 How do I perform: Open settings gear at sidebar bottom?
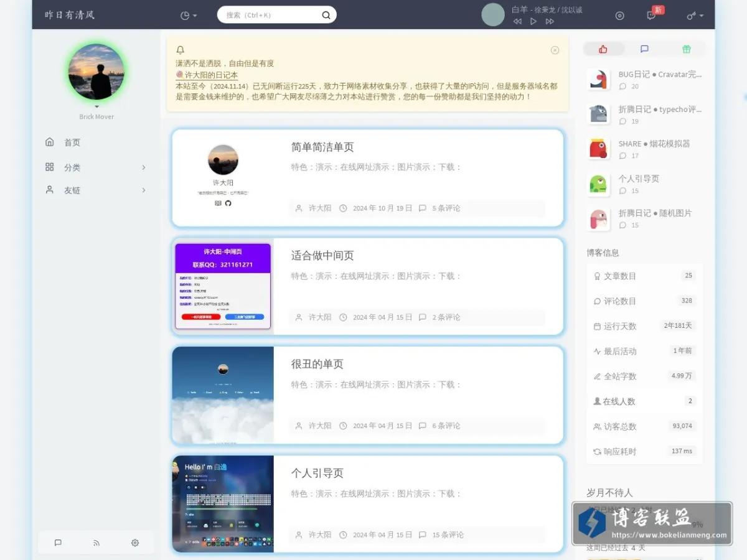[135, 543]
